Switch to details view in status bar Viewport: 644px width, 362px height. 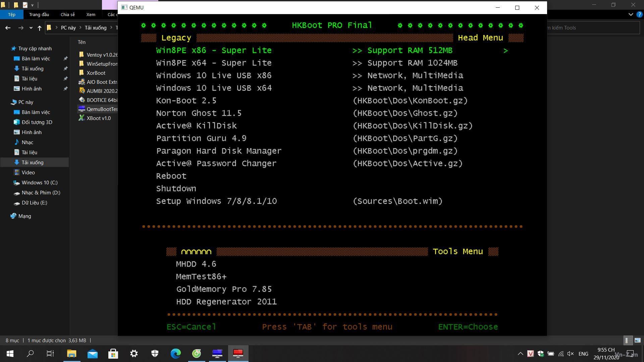click(628, 340)
